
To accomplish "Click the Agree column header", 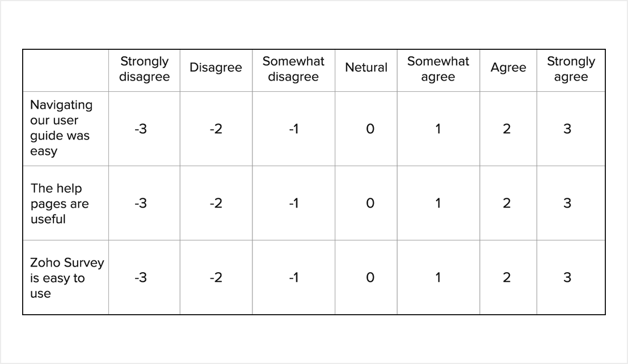I will point(508,67).
